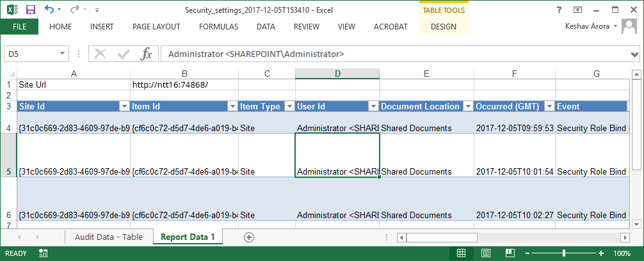Screen dimensions: 644x261
Task: Click cell with http://ntt16:74868/
Action: click(x=184, y=85)
